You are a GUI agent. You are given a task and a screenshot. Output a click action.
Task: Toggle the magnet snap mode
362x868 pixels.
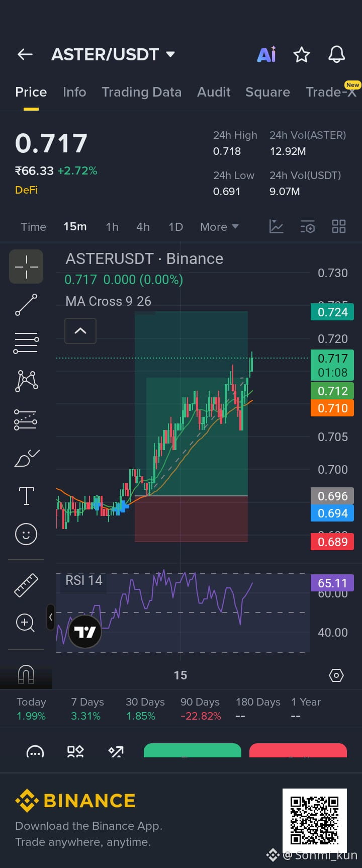point(26,674)
